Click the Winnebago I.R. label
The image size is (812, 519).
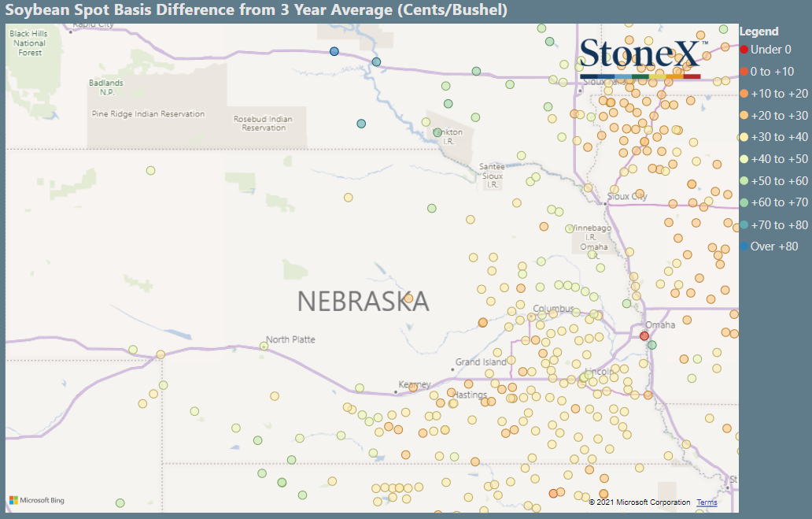click(x=590, y=232)
